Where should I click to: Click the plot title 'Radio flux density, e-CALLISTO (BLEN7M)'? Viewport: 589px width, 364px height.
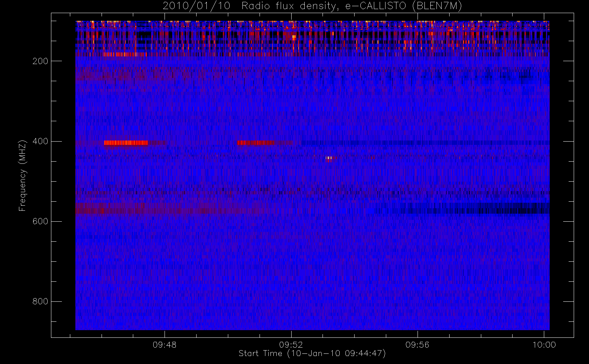[352, 6]
